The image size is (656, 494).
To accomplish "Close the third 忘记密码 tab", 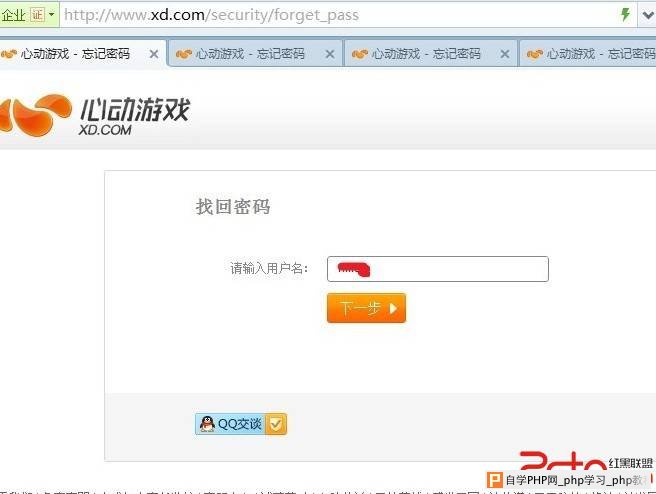I will (x=505, y=54).
